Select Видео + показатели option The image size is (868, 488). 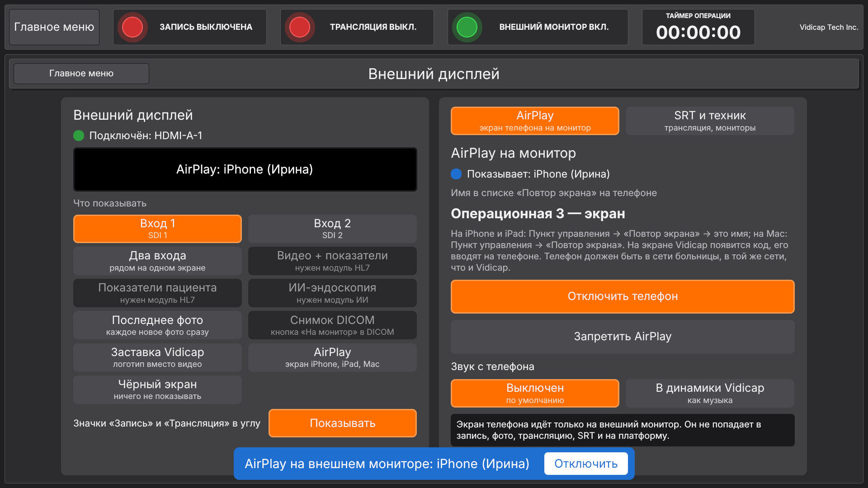(332, 261)
